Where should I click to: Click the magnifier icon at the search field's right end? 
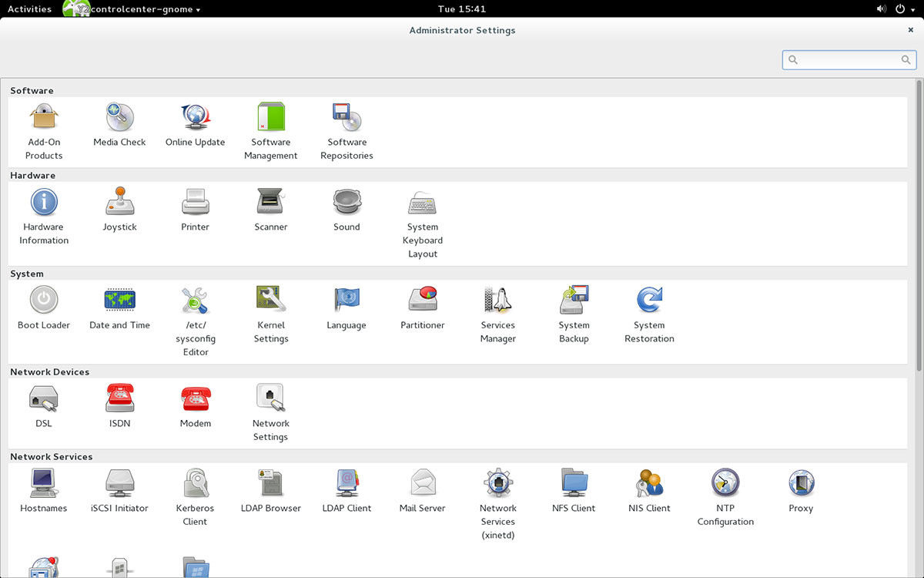pos(906,59)
